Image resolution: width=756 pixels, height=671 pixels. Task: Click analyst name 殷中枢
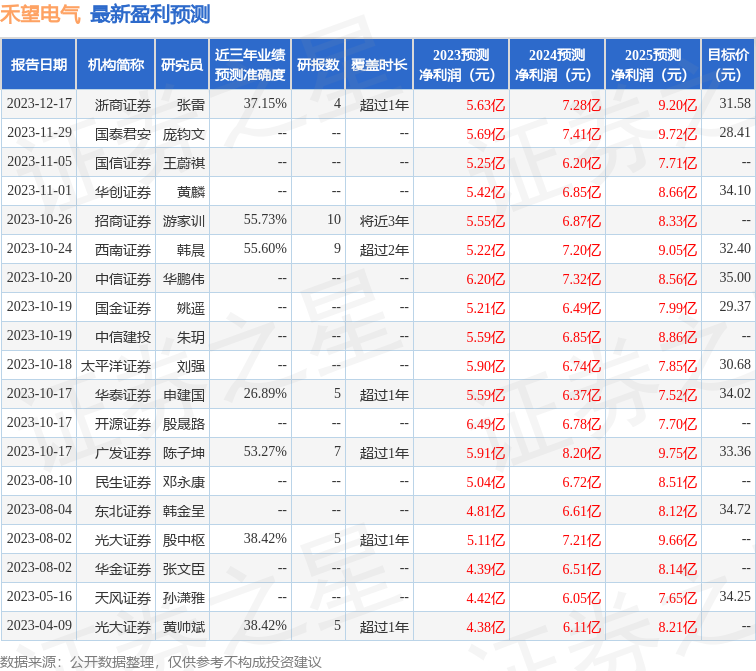(184, 540)
